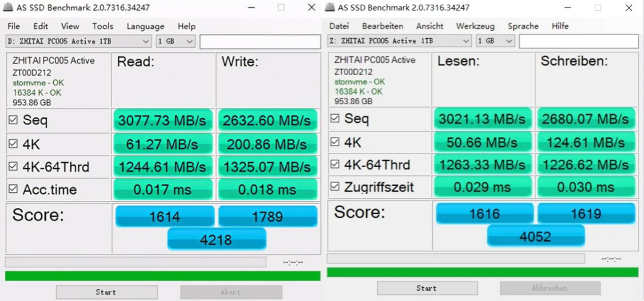This screenshot has height=301, width=644.
Task: Minimize the German AS SSD Benchmark window
Action: (x=568, y=8)
